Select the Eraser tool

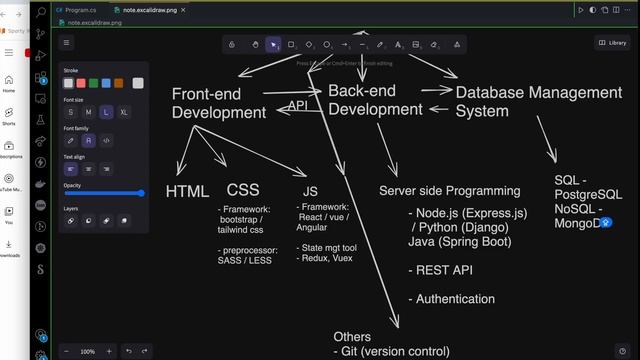click(434, 44)
